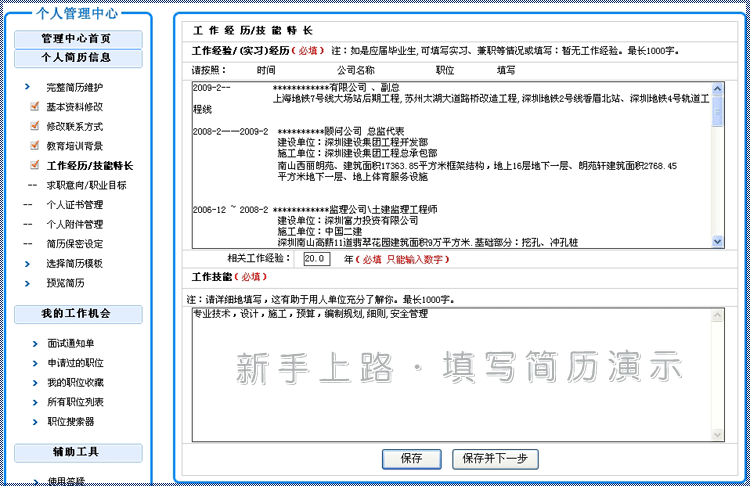The height and width of the screenshot is (486, 750).
Task: Click 预览简历 link
Action: 66,283
